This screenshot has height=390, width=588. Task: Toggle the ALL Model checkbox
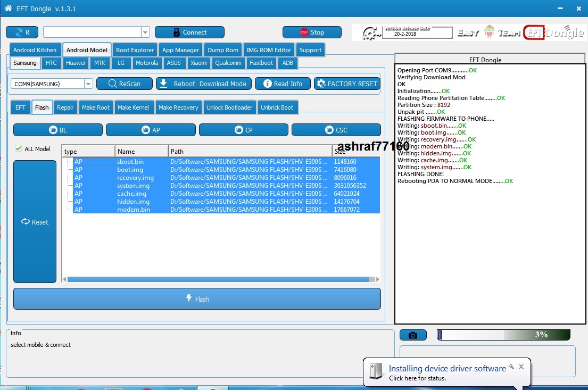[19, 148]
